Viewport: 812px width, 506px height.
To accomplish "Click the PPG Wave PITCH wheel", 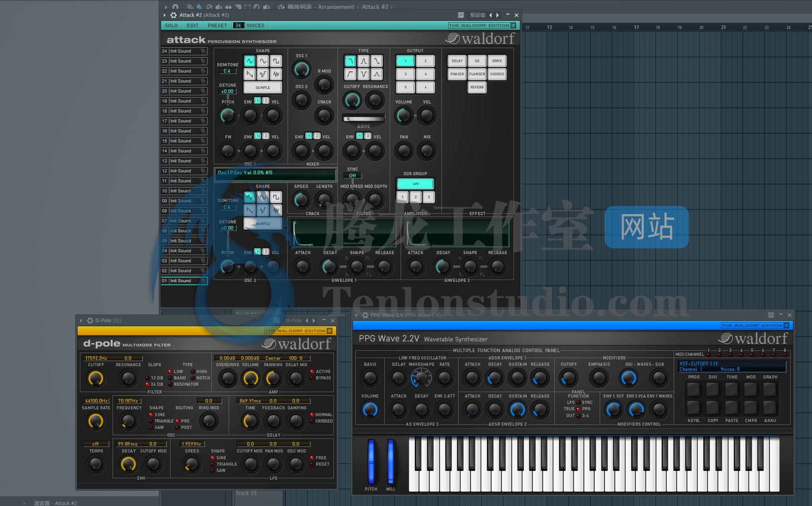I will pos(372,462).
